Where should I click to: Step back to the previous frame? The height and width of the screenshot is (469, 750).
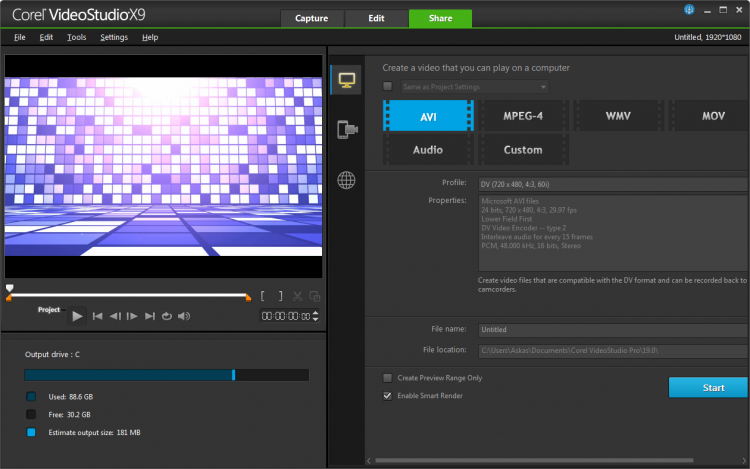click(x=115, y=316)
